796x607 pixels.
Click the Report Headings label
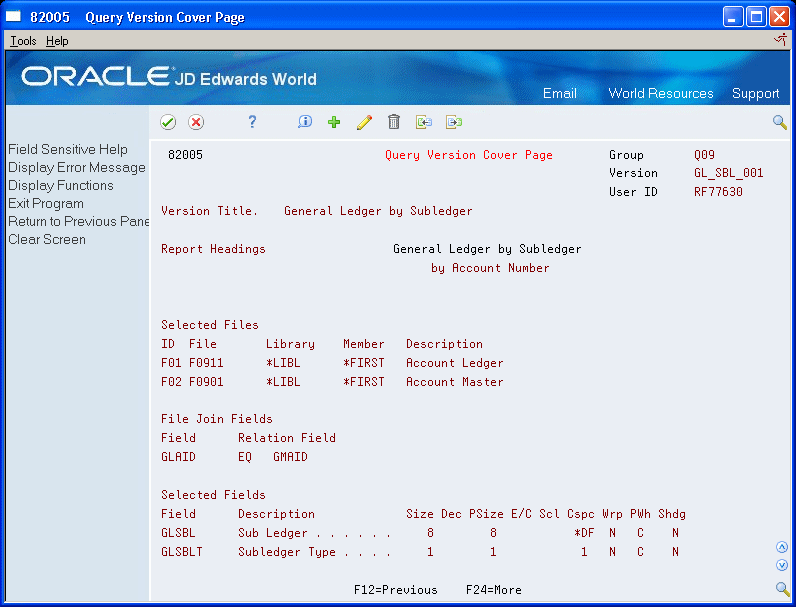(x=213, y=249)
